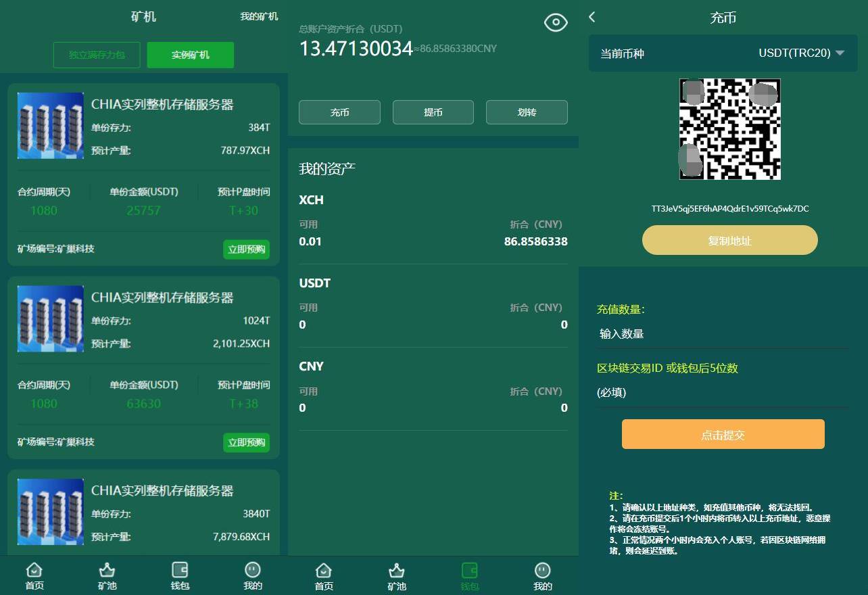Click the 复制地址 copy address button

click(729, 241)
